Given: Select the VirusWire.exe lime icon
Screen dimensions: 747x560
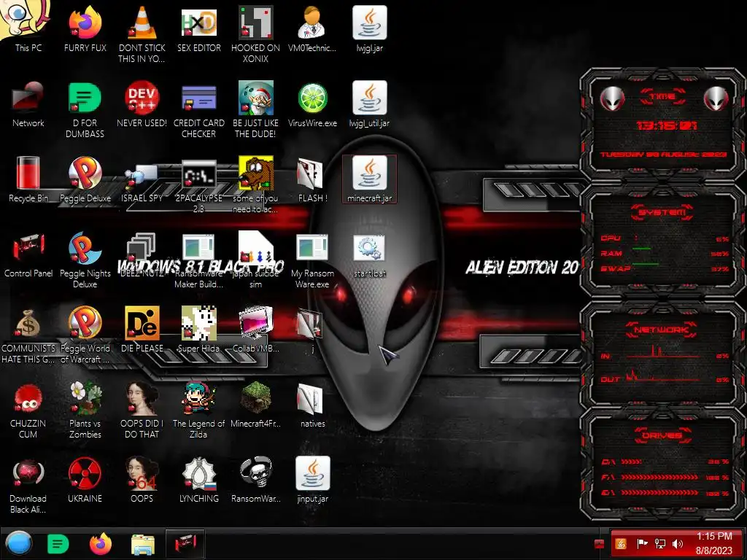Looking at the screenshot, I should [312, 104].
